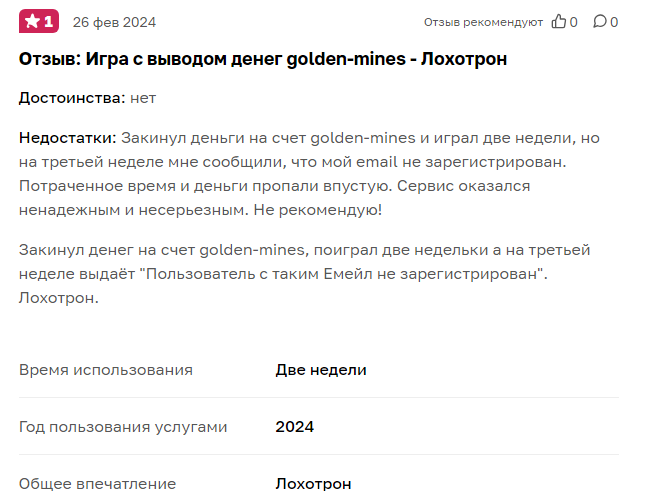
Task: Click the 'Отзыв рекомендуют' label
Action: click(x=483, y=22)
